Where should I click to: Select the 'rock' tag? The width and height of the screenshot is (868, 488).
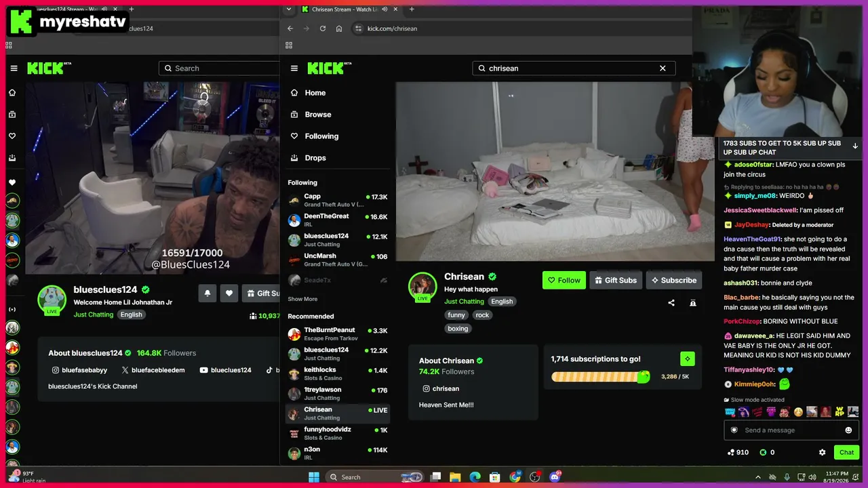482,315
